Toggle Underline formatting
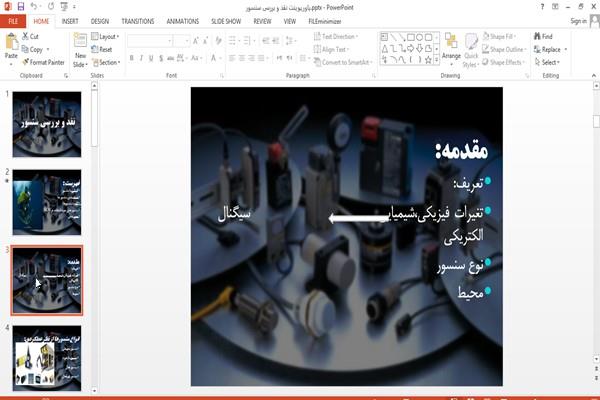The width and height of the screenshot is (600, 400). point(151,58)
